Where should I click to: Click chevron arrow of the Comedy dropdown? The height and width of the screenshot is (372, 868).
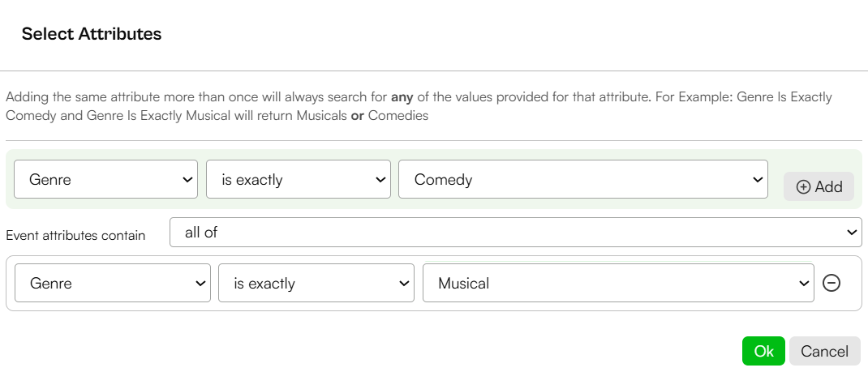(x=757, y=180)
